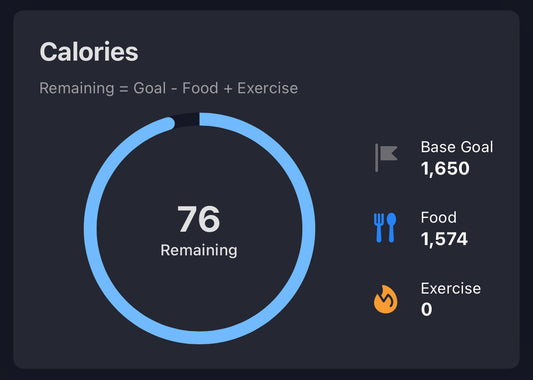The width and height of the screenshot is (533, 380).
Task: Open the Exercise label
Action: coord(451,289)
